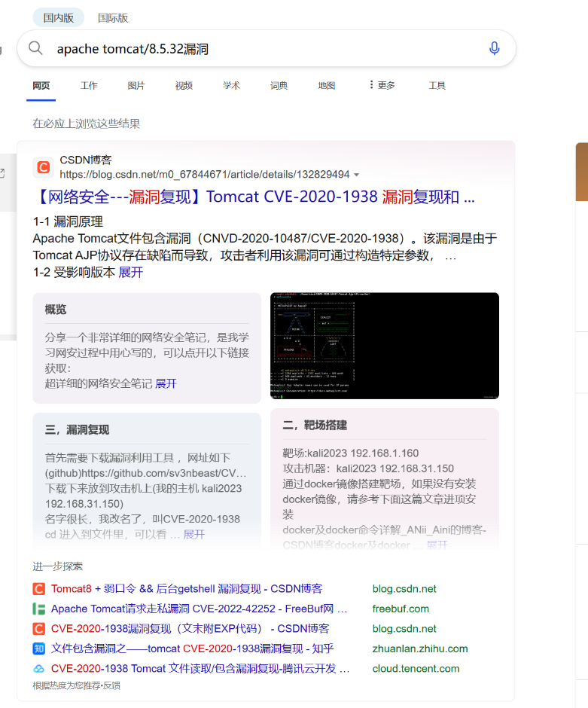Open the 工具 search tools
The height and width of the screenshot is (708, 588).
point(437,85)
